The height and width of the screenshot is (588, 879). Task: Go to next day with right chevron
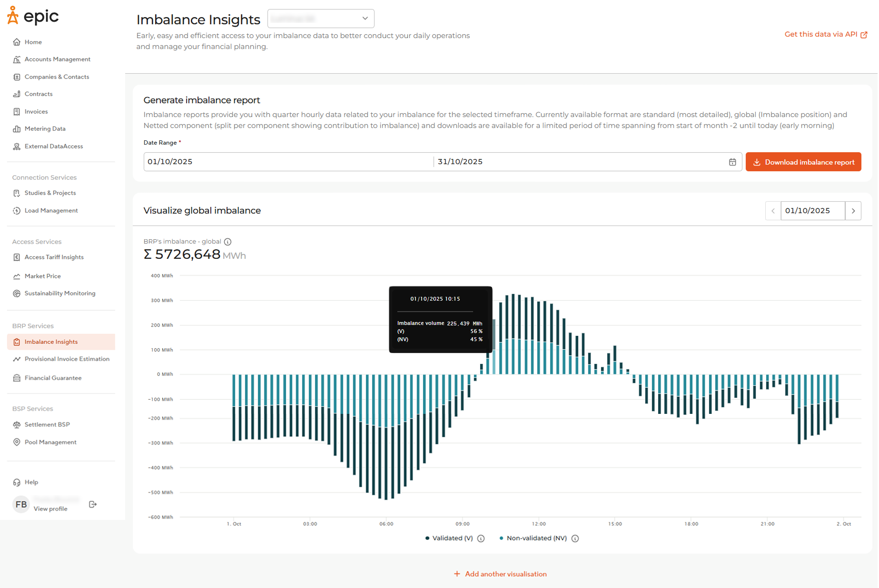point(853,211)
